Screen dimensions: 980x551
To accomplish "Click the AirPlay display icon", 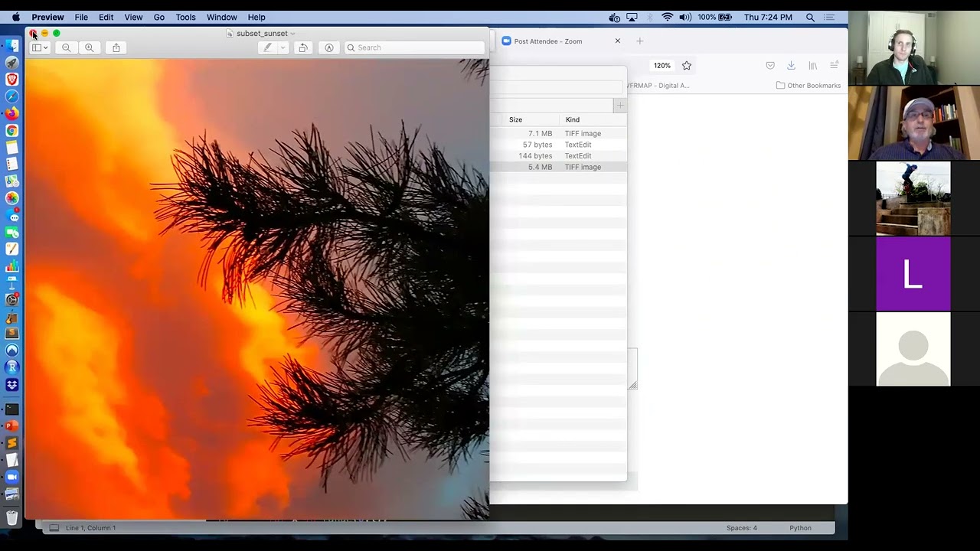I will coord(632,17).
